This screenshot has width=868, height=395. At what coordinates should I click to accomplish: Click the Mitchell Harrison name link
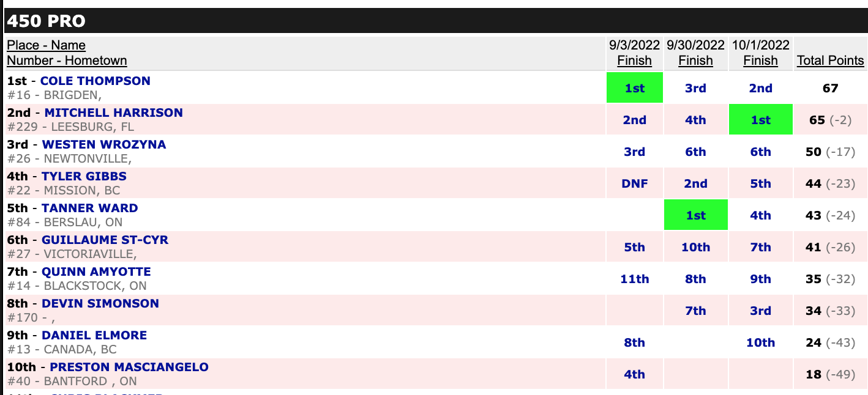point(113,113)
